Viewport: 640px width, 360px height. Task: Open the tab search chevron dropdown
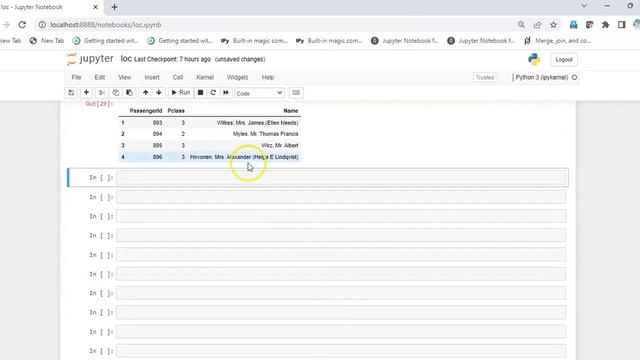click(x=584, y=6)
